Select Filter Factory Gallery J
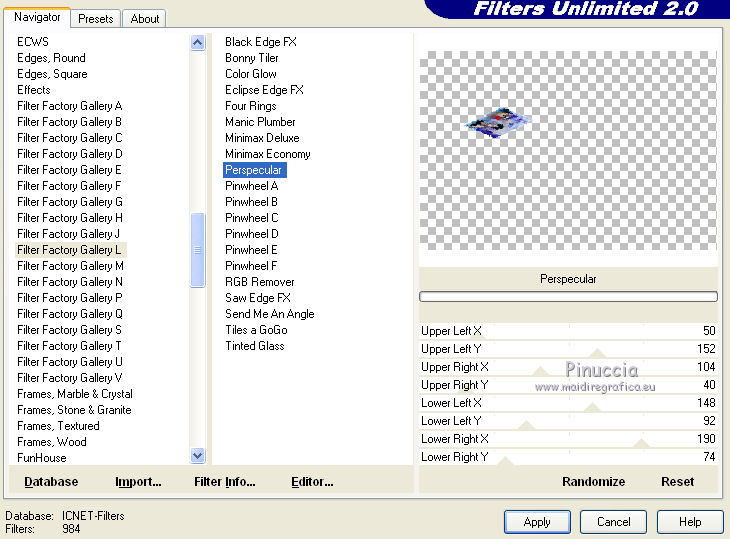730x539 pixels. (68, 234)
